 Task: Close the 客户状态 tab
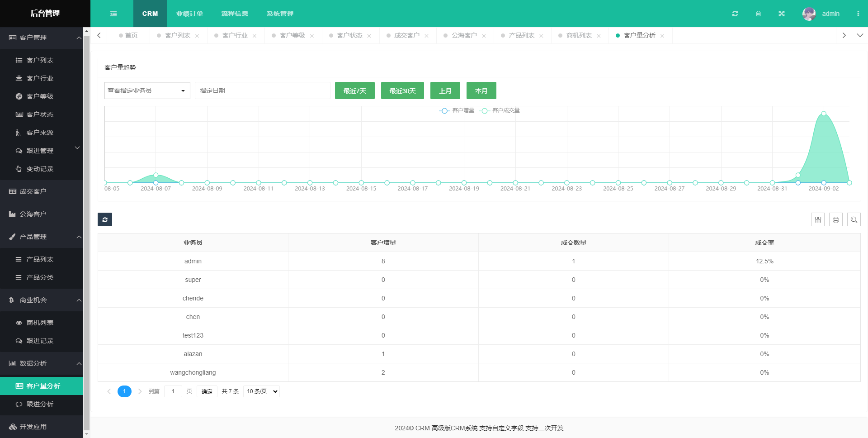click(369, 36)
